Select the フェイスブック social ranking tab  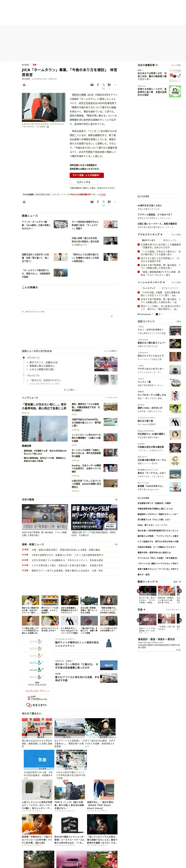pyautogui.click(x=148, y=288)
